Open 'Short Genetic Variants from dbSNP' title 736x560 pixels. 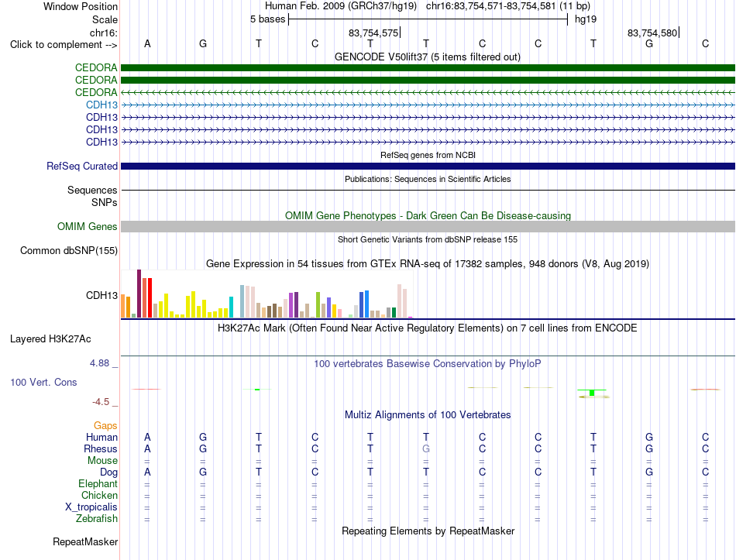pyautogui.click(x=428, y=239)
